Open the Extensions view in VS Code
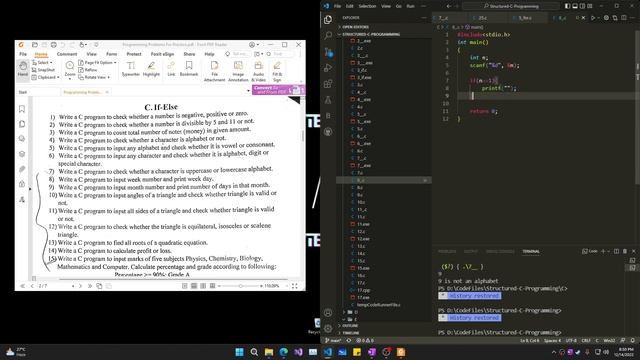 tap(328, 84)
